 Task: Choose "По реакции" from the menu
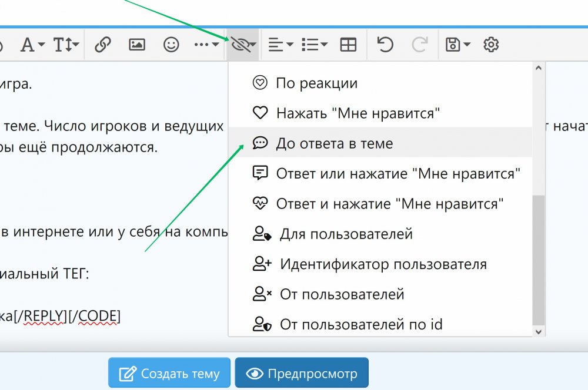(x=316, y=83)
